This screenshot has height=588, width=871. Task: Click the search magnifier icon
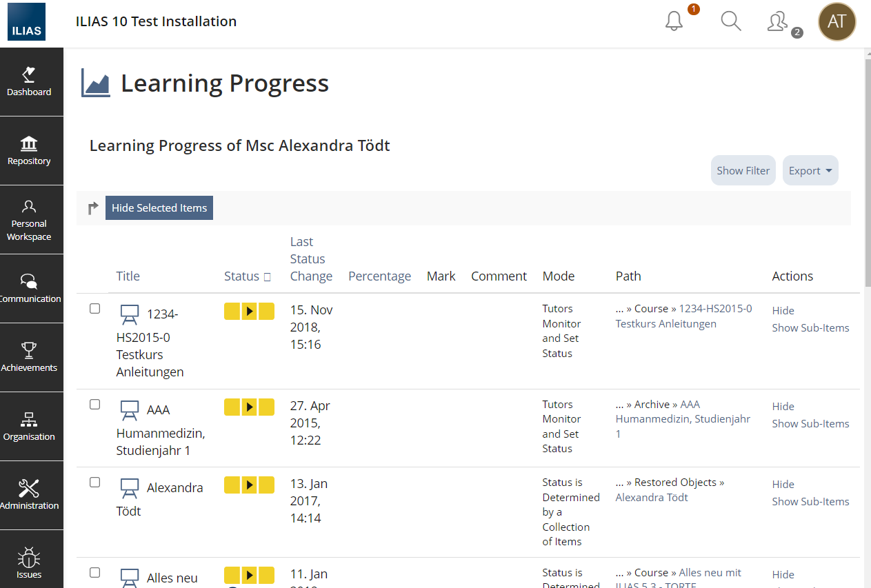coord(730,21)
